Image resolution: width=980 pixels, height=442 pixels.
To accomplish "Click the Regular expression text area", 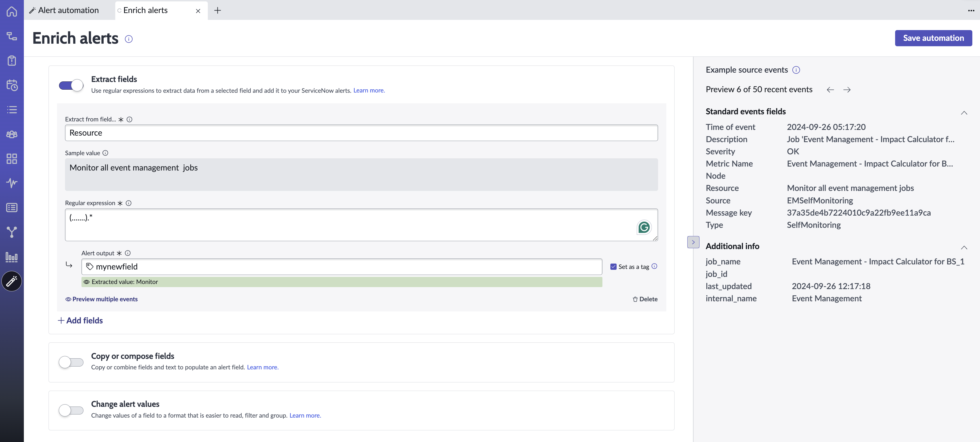I will (x=361, y=225).
